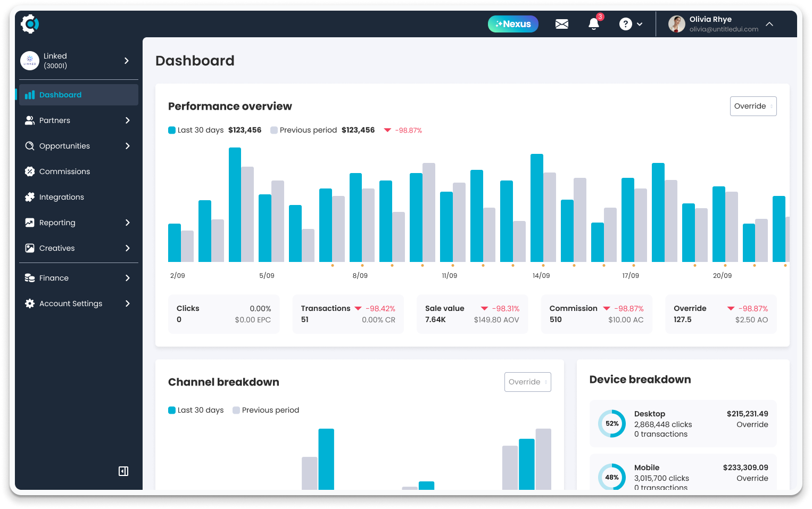The image size is (812, 509).
Task: Click the Desktop device breakdown card
Action: [683, 424]
